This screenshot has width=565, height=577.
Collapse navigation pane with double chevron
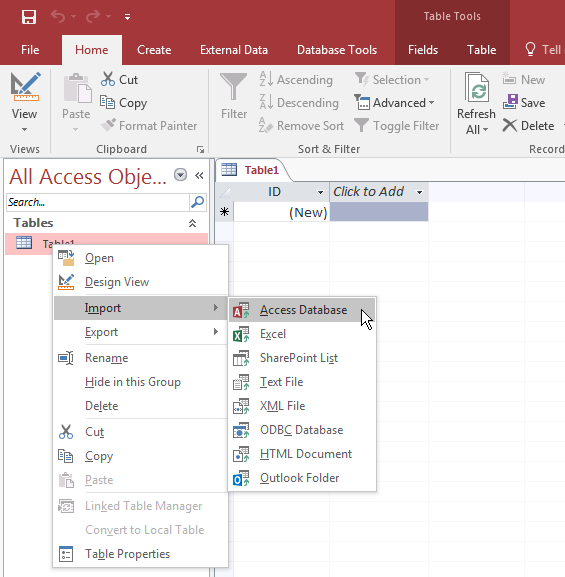(199, 176)
